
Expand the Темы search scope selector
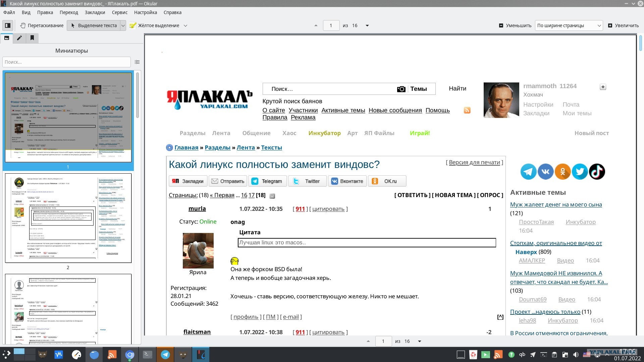coord(419,89)
